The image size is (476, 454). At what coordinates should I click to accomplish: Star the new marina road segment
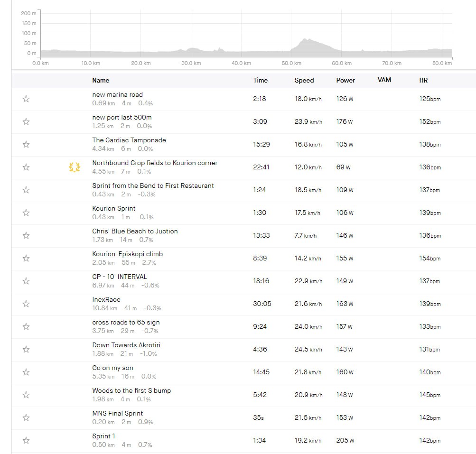(26, 99)
